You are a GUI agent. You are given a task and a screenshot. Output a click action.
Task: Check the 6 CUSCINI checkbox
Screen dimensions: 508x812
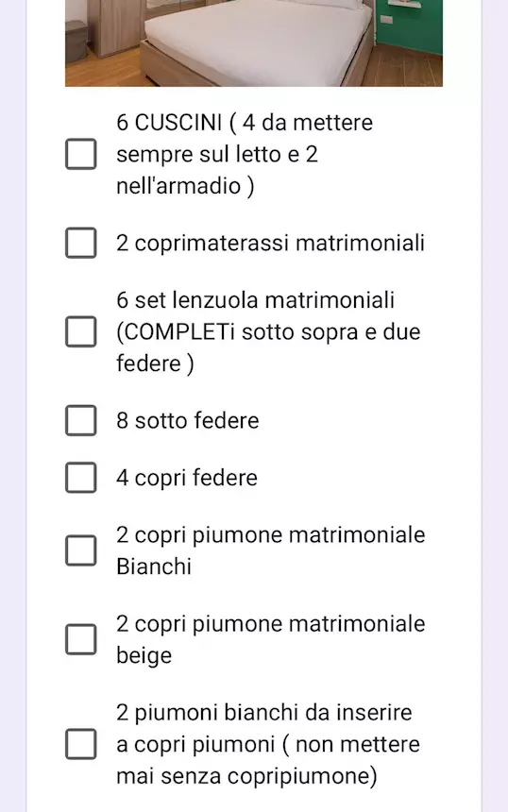click(x=81, y=154)
